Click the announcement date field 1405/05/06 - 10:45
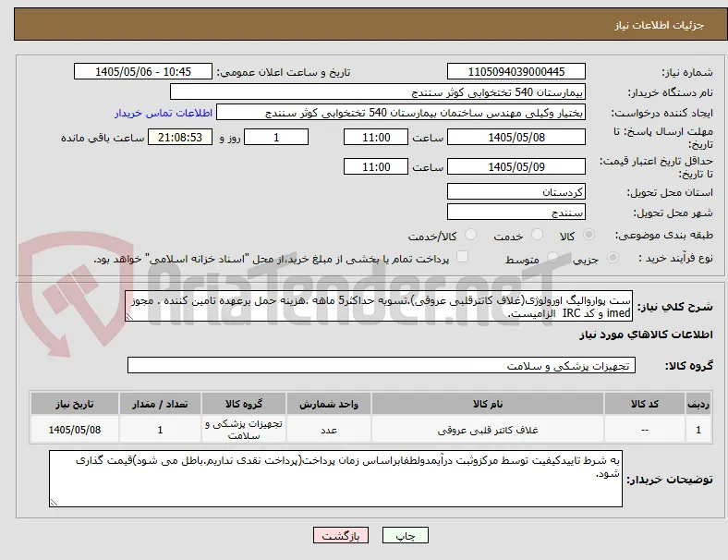 pyautogui.click(x=143, y=71)
